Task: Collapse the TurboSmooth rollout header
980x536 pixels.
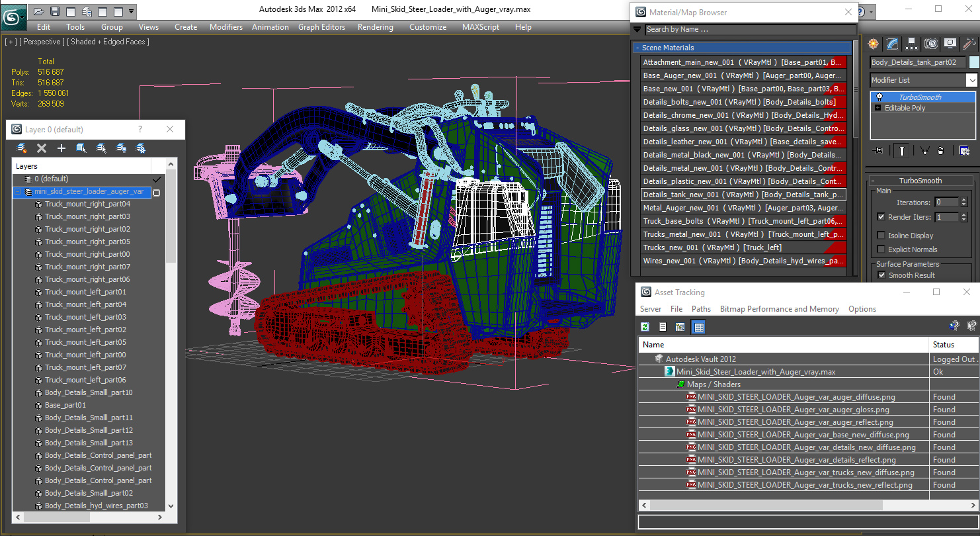Action: (x=920, y=181)
